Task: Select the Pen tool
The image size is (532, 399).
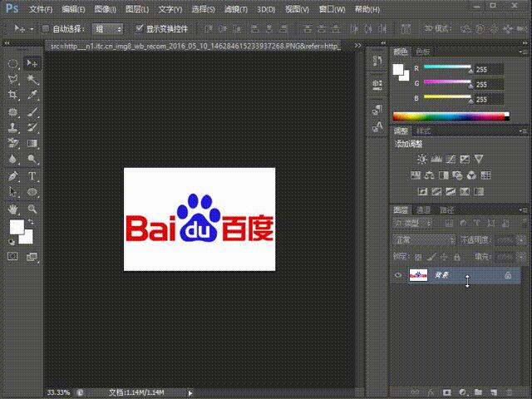Action: click(13, 176)
